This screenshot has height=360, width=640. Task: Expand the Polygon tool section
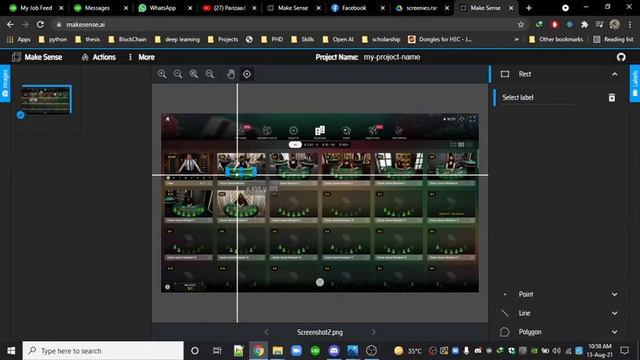point(614,332)
